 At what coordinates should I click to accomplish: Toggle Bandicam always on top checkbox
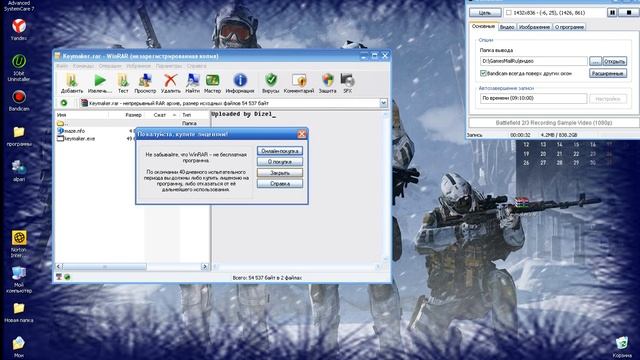pos(483,73)
